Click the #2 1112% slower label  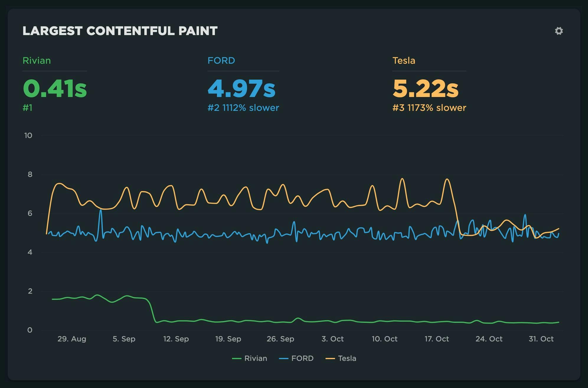[x=243, y=108]
